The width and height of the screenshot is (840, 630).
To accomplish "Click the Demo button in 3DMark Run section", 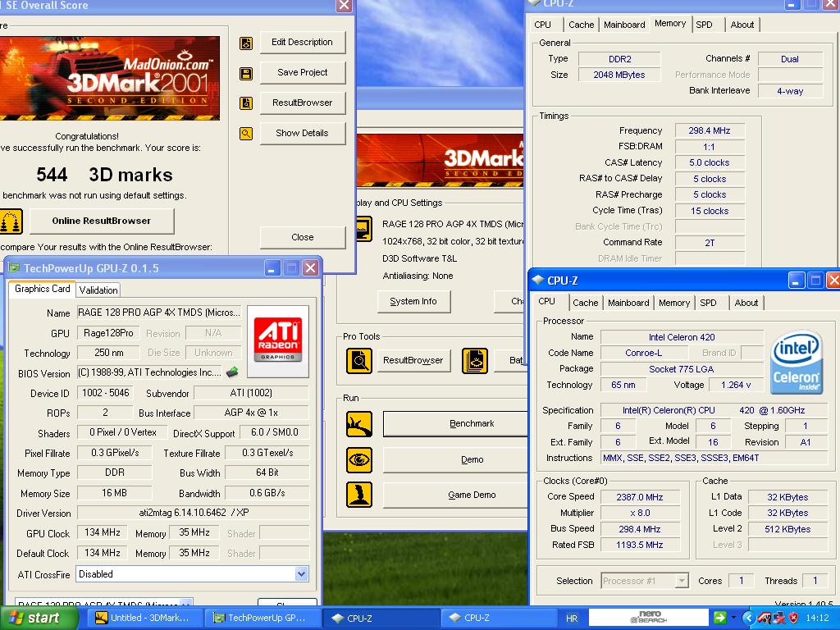I will pos(455,459).
